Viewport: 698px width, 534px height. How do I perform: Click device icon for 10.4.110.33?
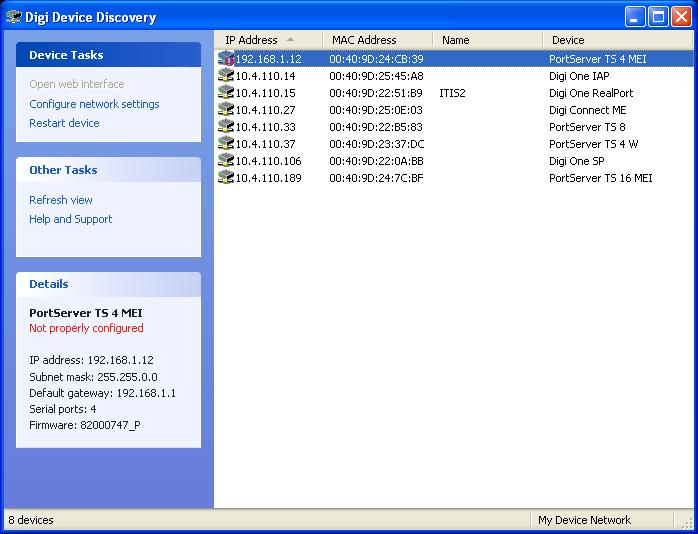pyautogui.click(x=226, y=127)
